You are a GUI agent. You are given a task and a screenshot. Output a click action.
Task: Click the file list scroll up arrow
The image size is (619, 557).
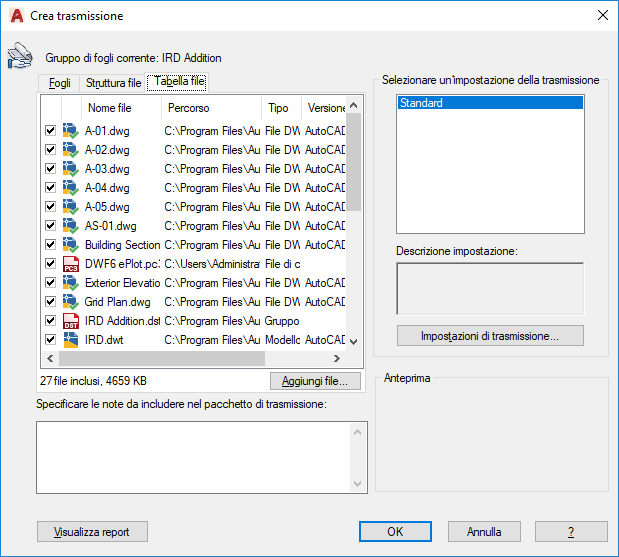pyautogui.click(x=354, y=105)
